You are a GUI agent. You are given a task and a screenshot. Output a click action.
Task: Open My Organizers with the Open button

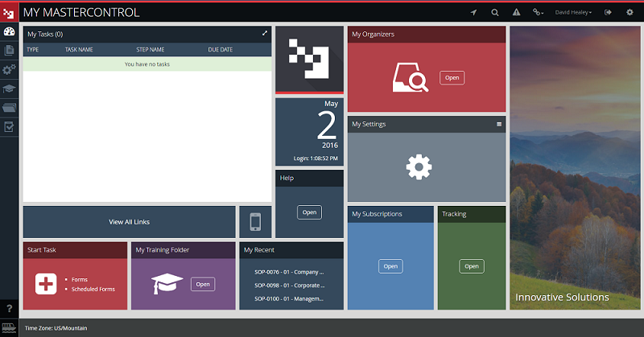point(452,77)
